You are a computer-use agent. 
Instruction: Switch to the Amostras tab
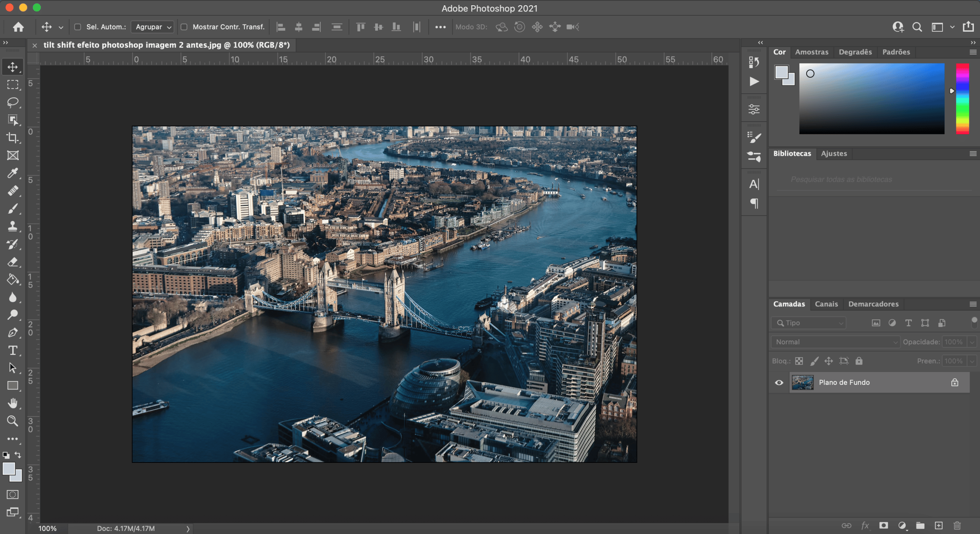click(812, 52)
